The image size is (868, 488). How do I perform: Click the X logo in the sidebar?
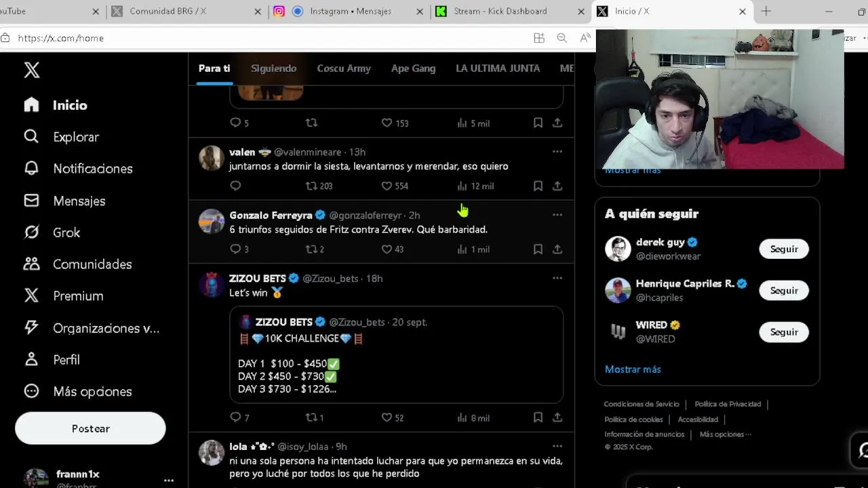32,70
